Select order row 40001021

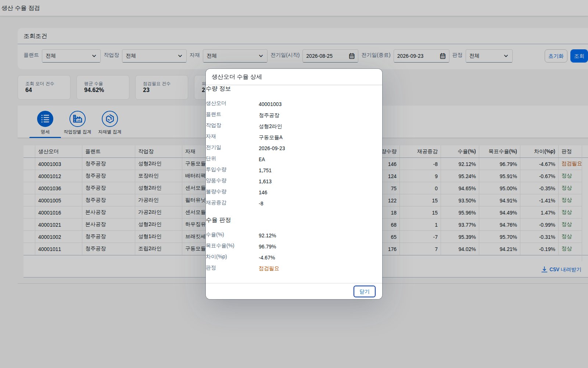coord(302,224)
